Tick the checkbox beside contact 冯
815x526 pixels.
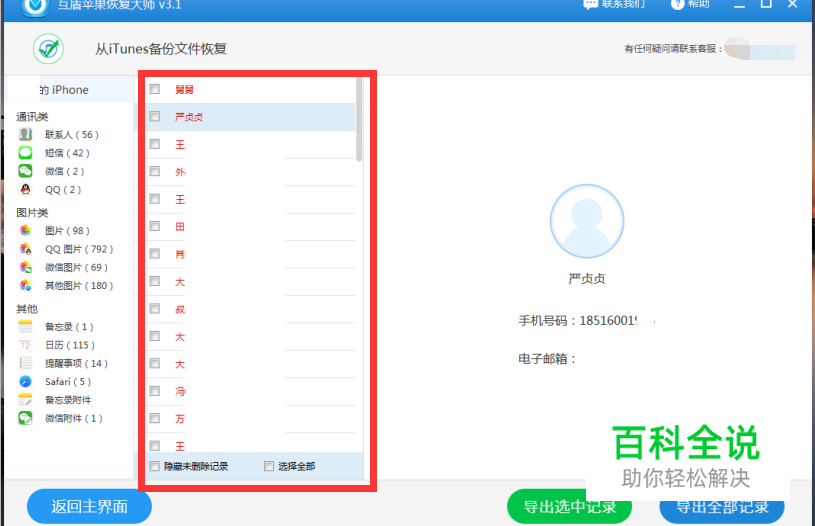tap(154, 391)
